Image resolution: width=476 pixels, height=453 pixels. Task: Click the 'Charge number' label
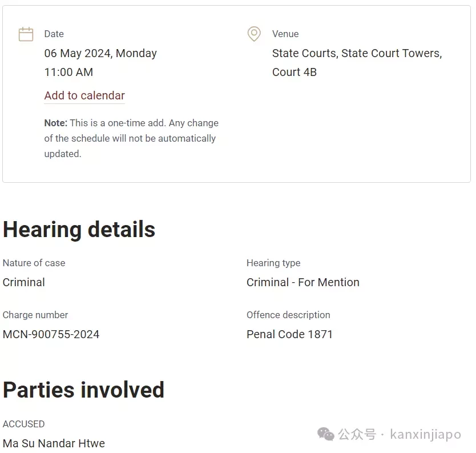pos(35,315)
